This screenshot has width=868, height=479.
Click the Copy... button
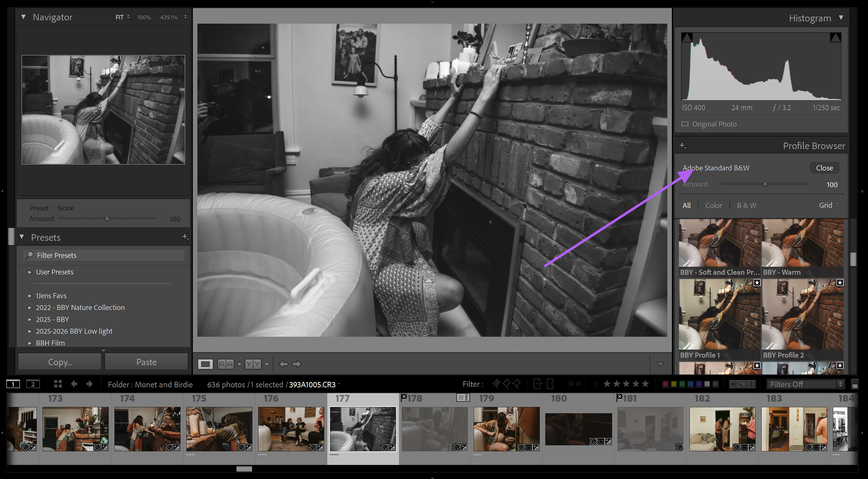[x=60, y=362]
